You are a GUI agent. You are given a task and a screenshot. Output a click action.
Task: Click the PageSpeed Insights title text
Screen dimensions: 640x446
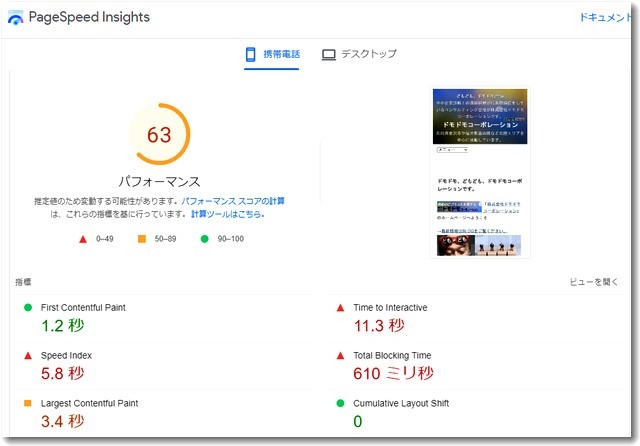tap(89, 17)
